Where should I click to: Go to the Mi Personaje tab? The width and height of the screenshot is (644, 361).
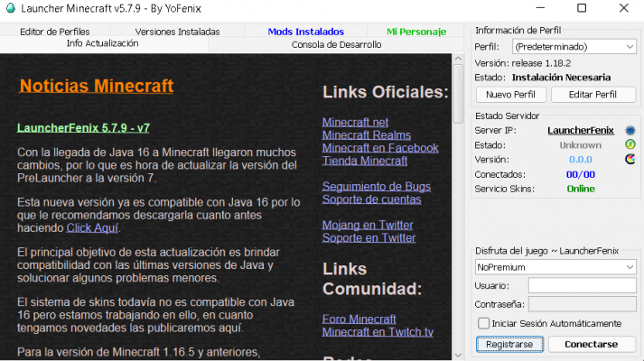click(415, 32)
